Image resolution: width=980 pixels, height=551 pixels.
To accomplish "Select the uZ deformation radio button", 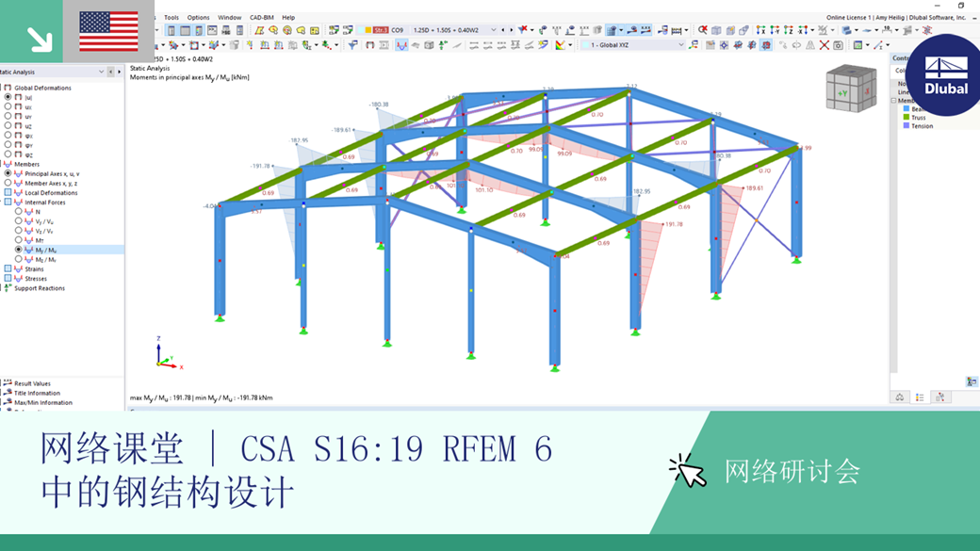I will (x=8, y=125).
